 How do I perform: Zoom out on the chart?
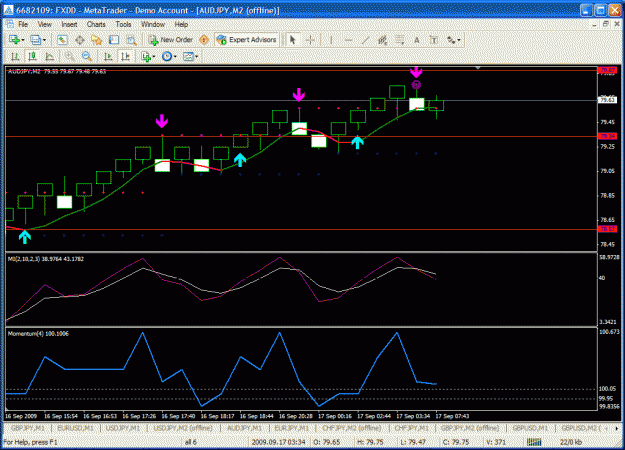click(87, 57)
